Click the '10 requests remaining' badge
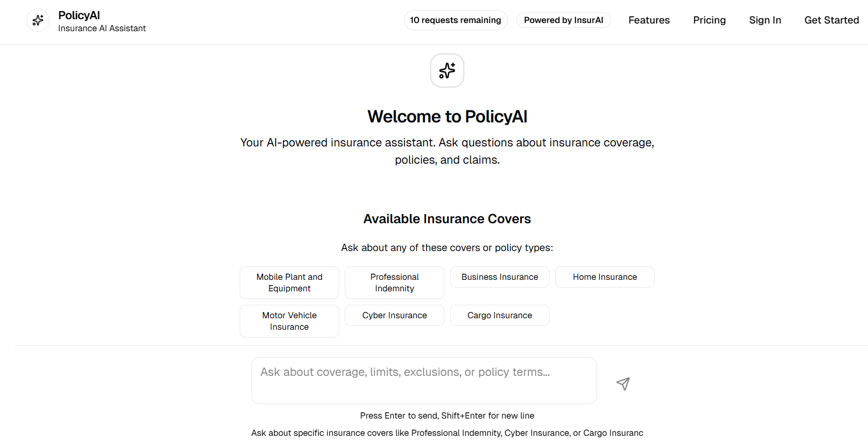This screenshot has height=444, width=868. (455, 20)
